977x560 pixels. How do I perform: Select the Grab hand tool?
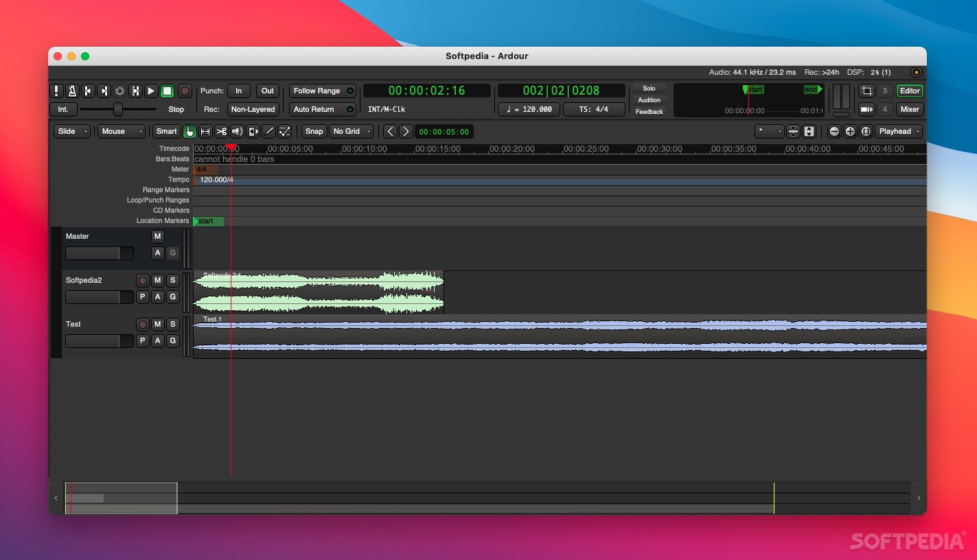click(x=189, y=131)
